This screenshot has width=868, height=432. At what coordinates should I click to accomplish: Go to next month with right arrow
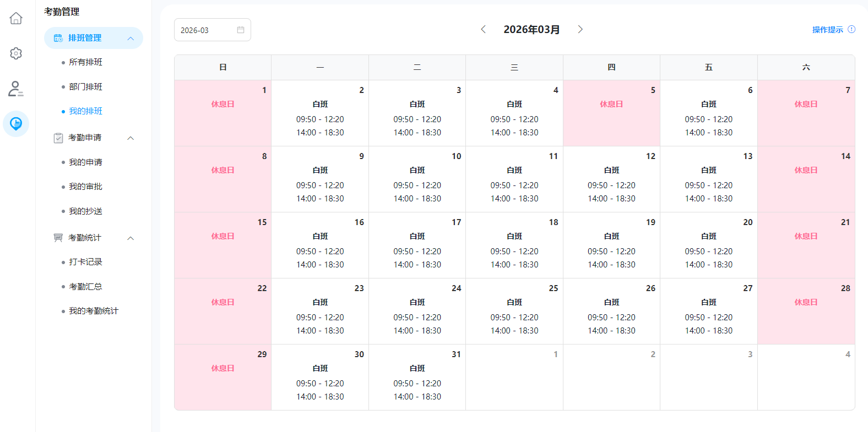[580, 29]
